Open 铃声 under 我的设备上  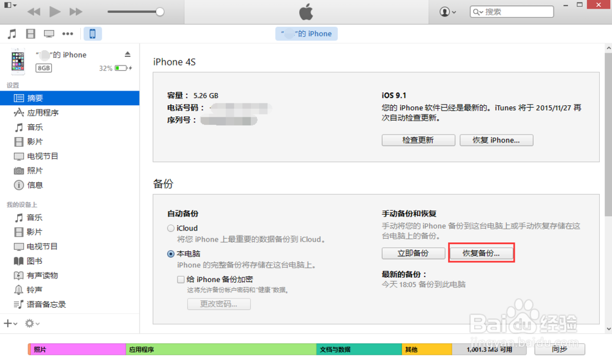coord(70,289)
